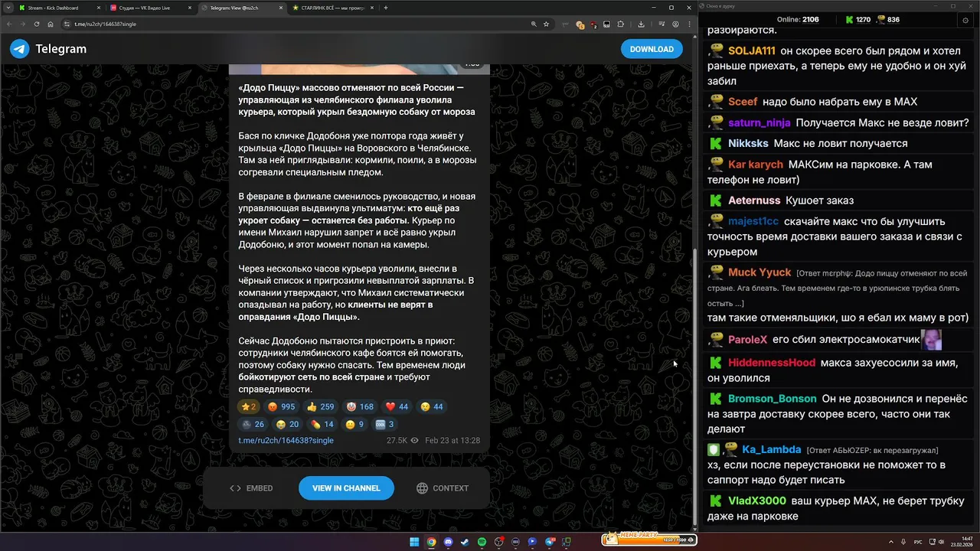Click the neutral face reaction 9
Viewport: 980px width, 551px height.
(354, 425)
